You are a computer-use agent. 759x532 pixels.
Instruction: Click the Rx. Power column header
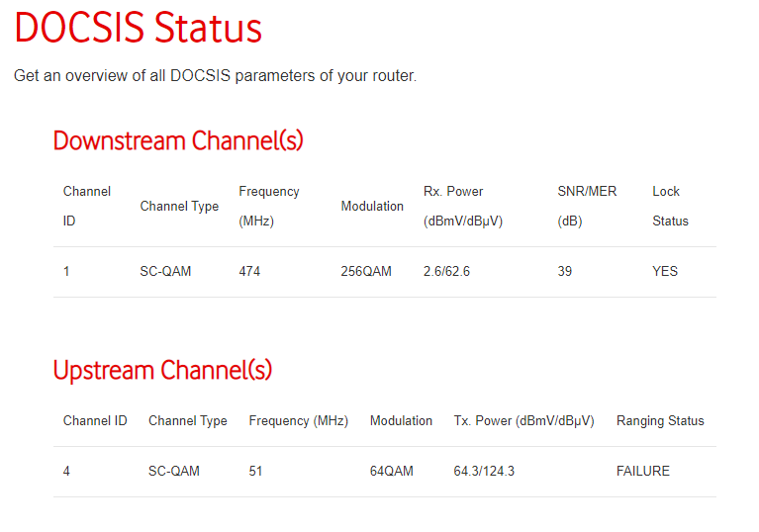463,206
